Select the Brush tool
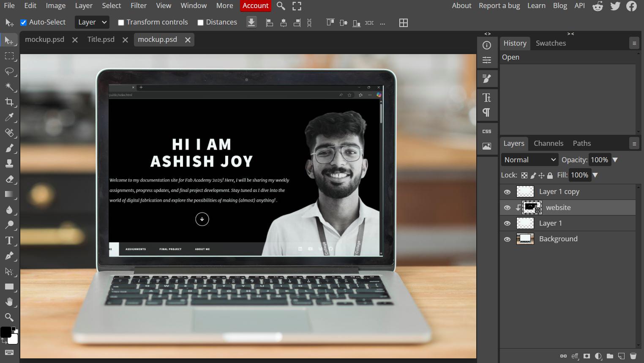Screen dimensions: 644x363 coord(9,148)
